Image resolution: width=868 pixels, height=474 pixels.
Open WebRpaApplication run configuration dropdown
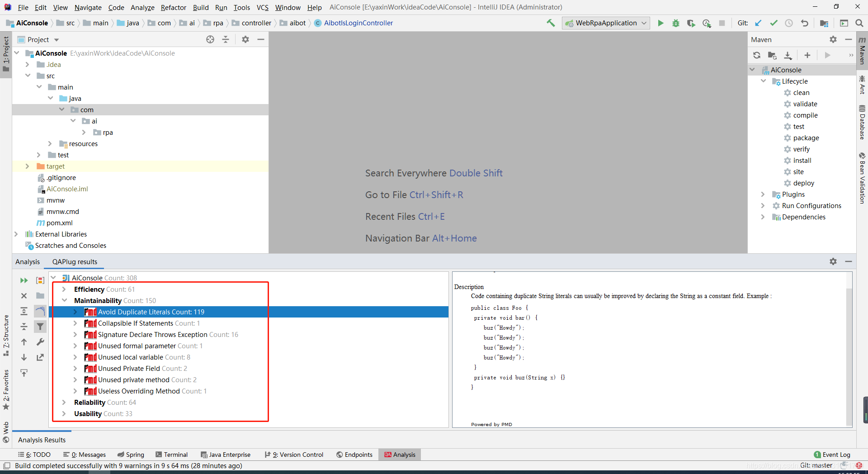pos(606,23)
